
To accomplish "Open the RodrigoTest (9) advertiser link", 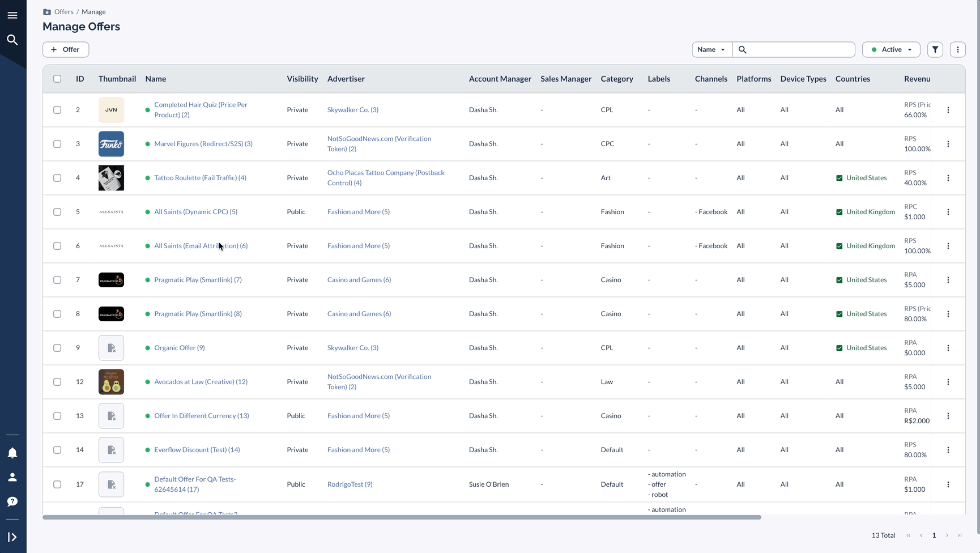I will (350, 484).
